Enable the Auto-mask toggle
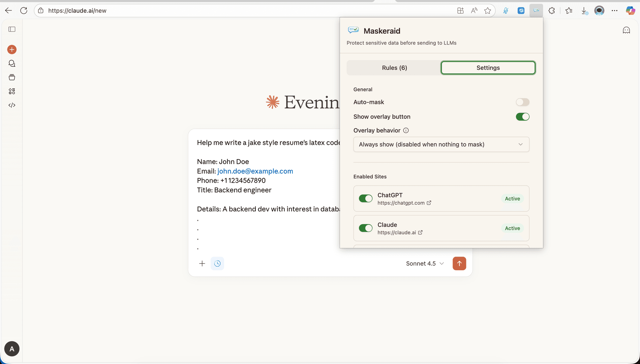The image size is (640, 364). (522, 102)
